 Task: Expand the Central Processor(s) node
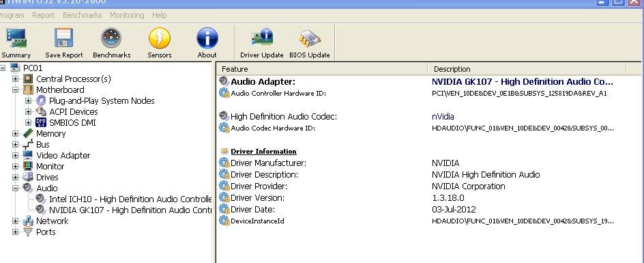point(15,79)
